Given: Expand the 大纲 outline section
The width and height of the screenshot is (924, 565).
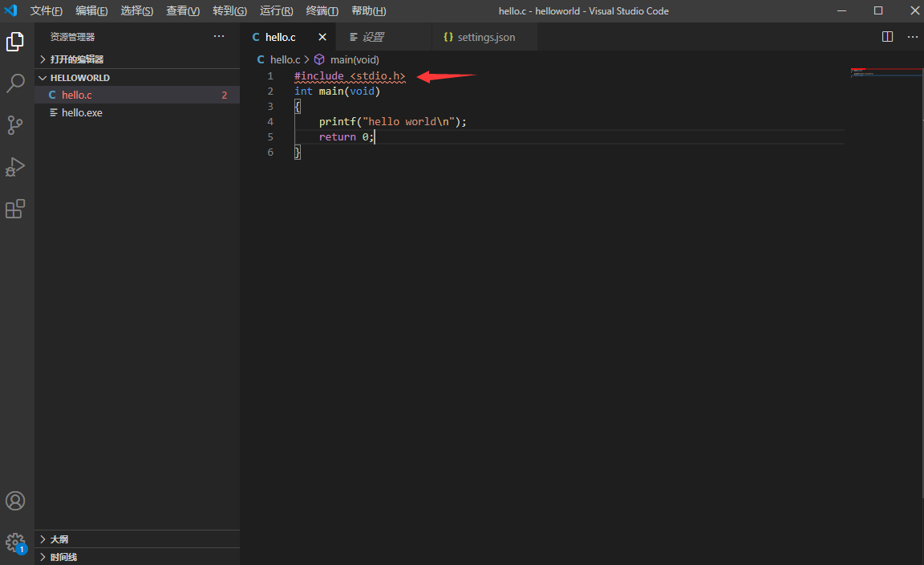Looking at the screenshot, I should [x=136, y=539].
